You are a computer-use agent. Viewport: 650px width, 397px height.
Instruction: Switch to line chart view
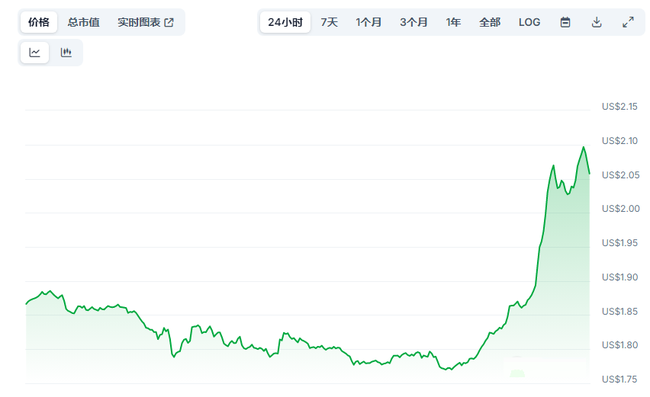(34, 53)
